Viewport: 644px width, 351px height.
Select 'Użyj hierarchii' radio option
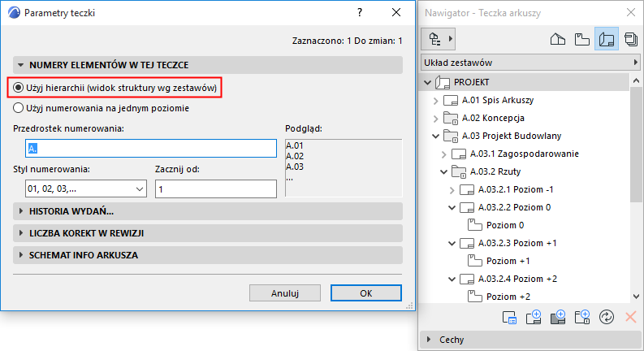[x=19, y=88]
